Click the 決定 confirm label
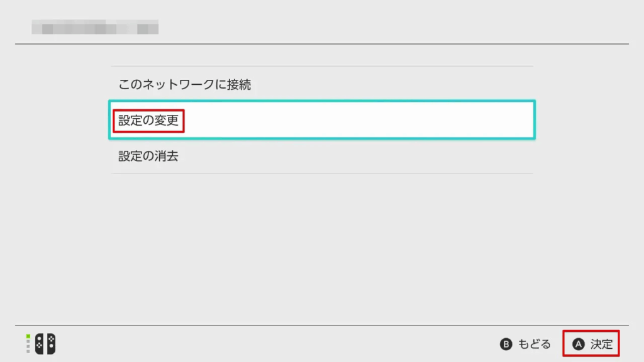The height and width of the screenshot is (362, 644). [601, 344]
